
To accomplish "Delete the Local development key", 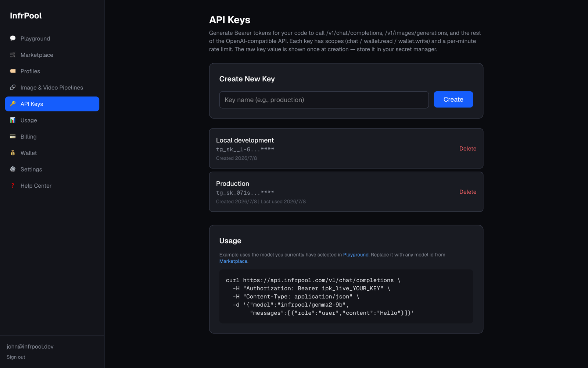I will pyautogui.click(x=467, y=149).
